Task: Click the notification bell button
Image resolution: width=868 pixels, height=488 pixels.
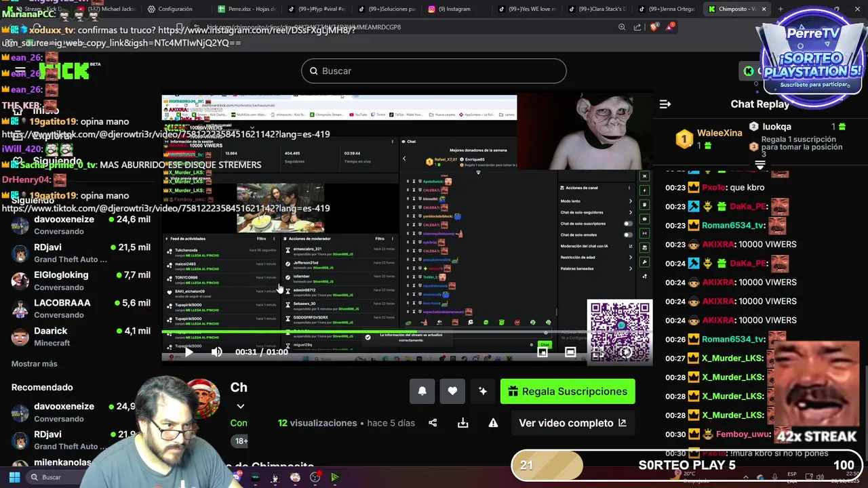Action: pos(422,391)
